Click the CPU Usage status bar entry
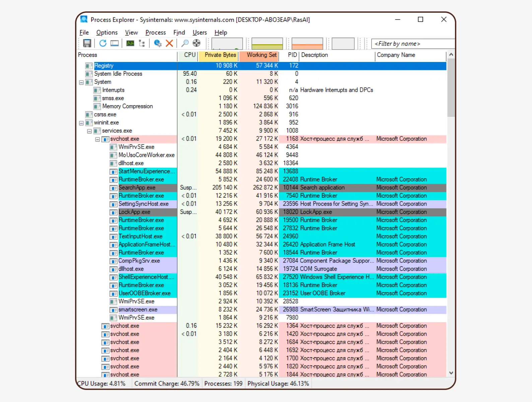The image size is (532, 402). click(102, 384)
